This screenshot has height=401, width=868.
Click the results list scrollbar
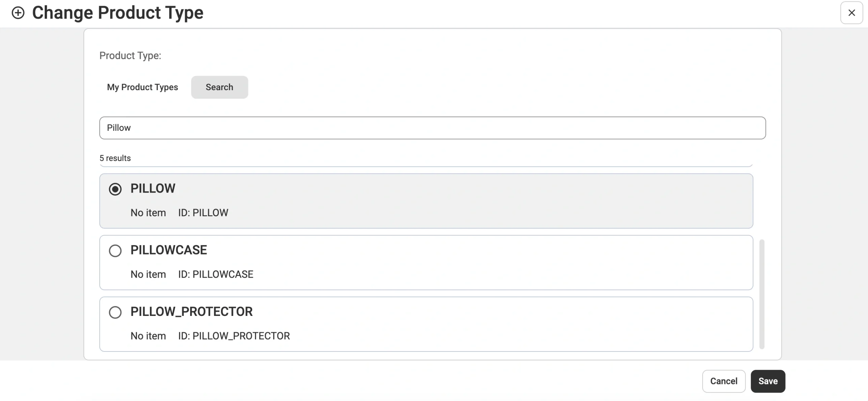762,294
